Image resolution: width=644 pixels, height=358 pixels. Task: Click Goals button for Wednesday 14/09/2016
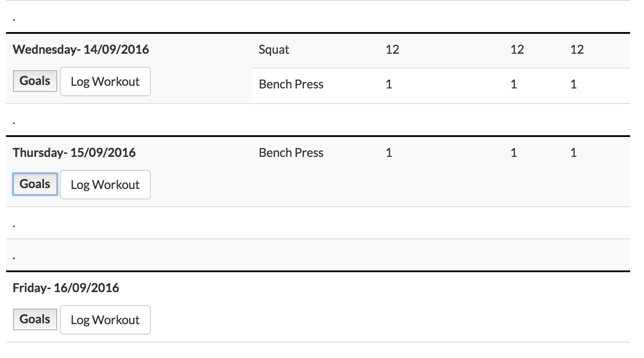point(35,81)
